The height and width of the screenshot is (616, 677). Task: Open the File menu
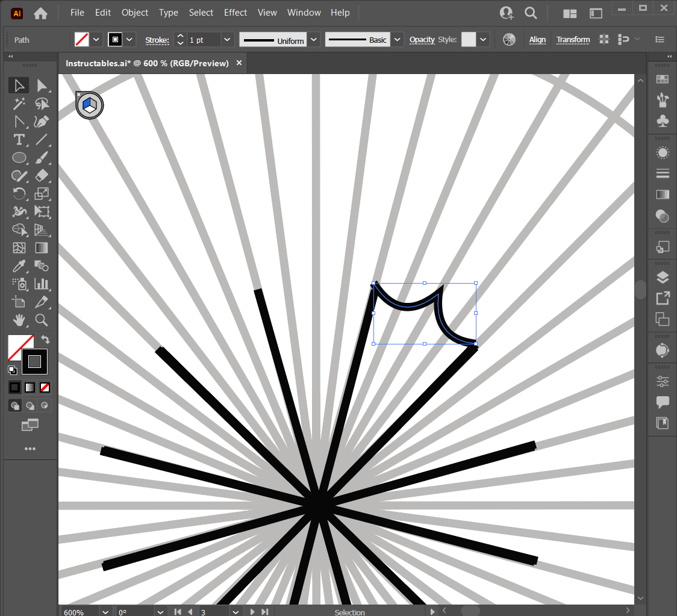77,13
